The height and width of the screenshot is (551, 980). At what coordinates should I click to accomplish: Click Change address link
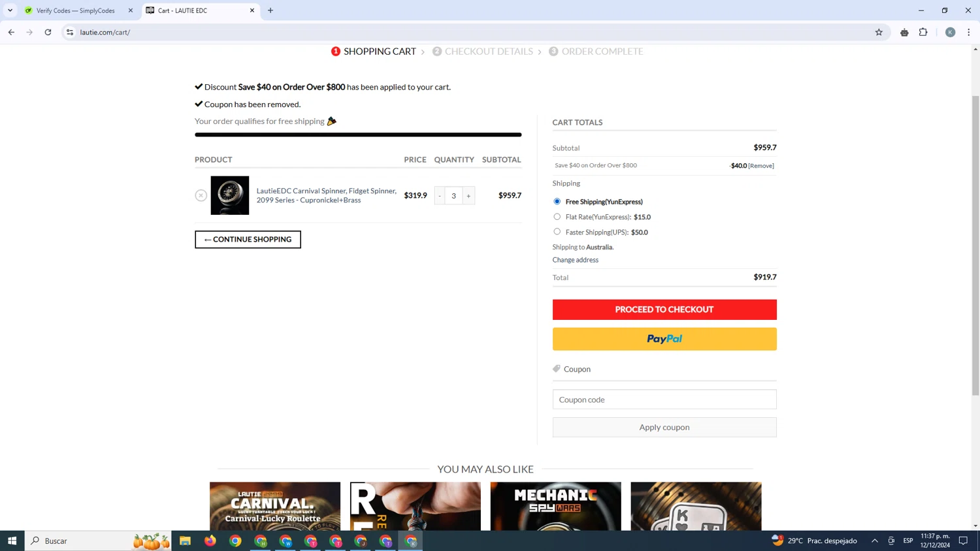pos(576,260)
